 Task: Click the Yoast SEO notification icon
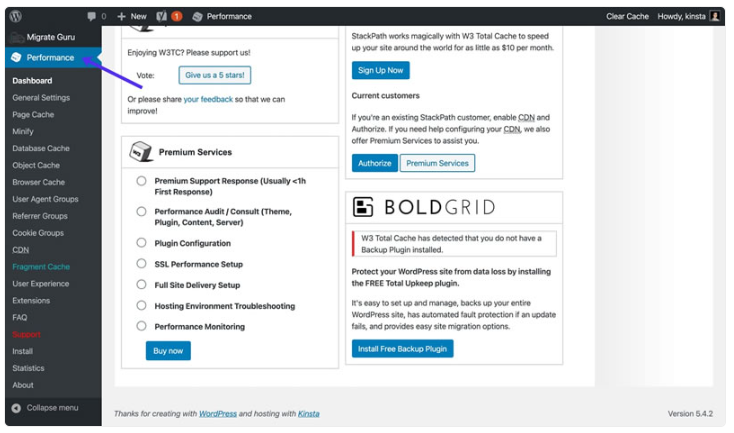coord(162,17)
